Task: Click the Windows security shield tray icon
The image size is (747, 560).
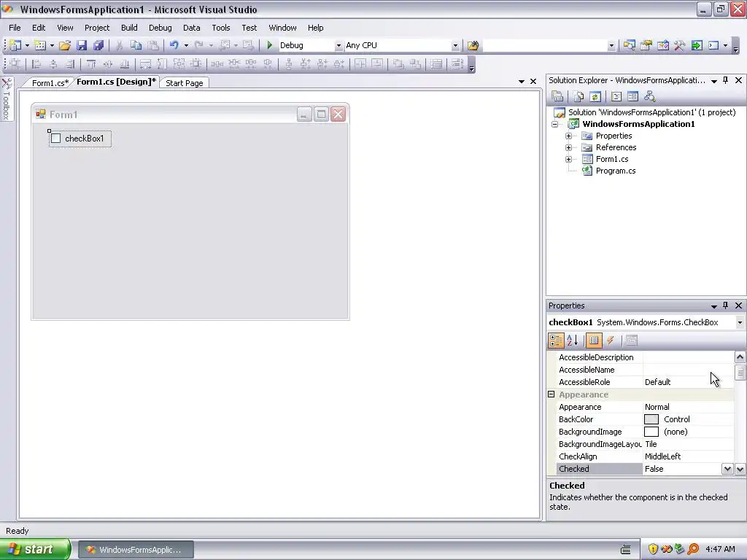Action: [653, 549]
